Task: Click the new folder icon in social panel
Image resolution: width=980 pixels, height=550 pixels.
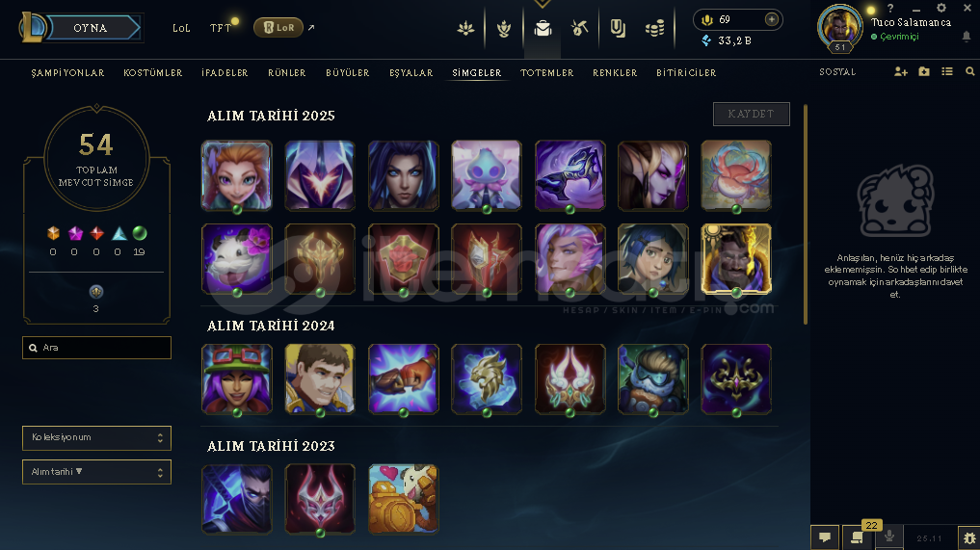Action: tap(924, 72)
